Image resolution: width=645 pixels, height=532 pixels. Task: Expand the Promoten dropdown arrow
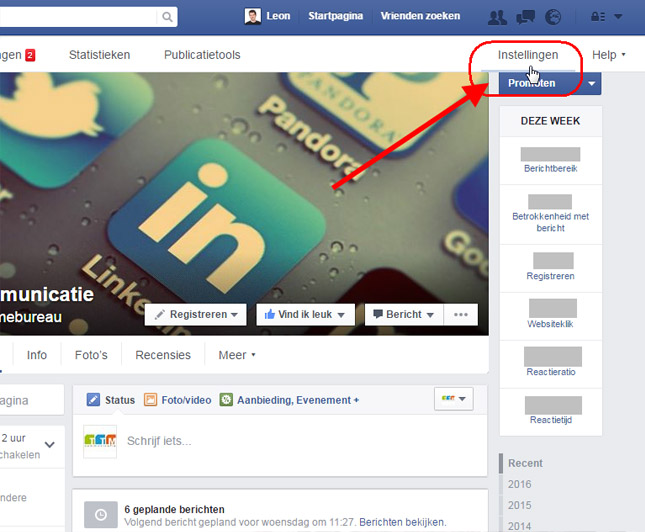(x=592, y=84)
